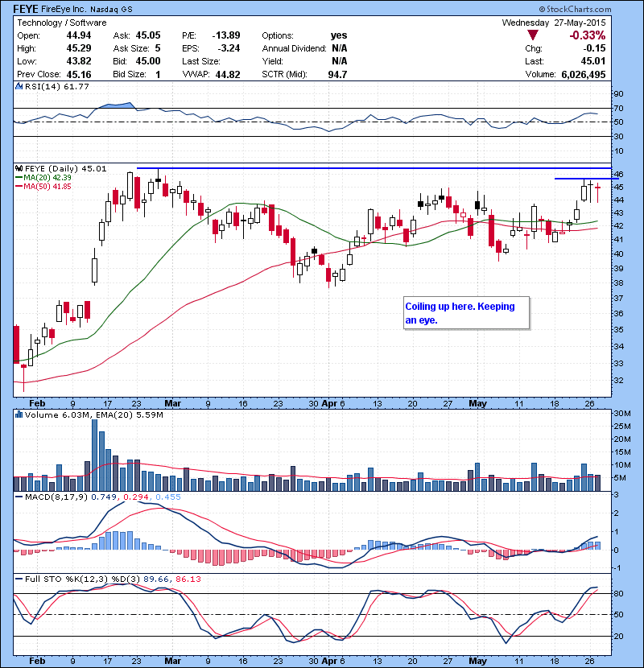
Task: Click the RSI indicator icon beside RSI(14)
Action: pyautogui.click(x=19, y=86)
